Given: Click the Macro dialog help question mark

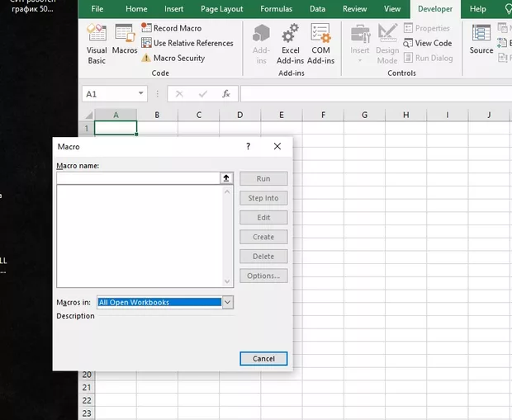Looking at the screenshot, I should click(248, 146).
